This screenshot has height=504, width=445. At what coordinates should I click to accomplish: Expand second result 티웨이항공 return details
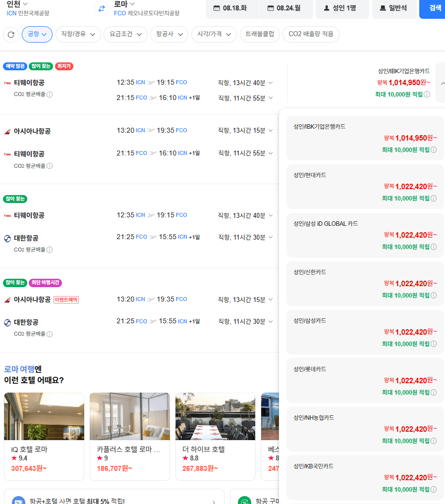[271, 153]
